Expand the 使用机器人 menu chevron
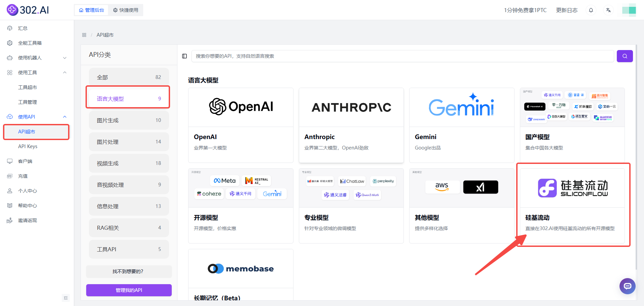The width and height of the screenshot is (644, 306). pyautogui.click(x=65, y=58)
